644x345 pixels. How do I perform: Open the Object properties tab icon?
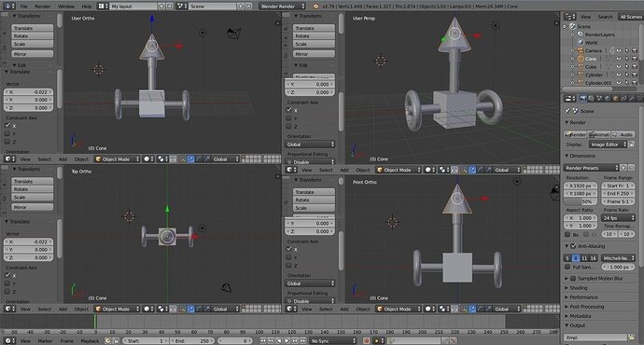[616, 99]
